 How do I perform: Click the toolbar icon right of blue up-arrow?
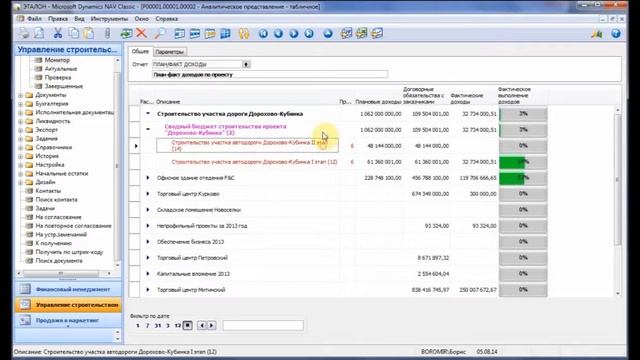[x=346, y=33]
